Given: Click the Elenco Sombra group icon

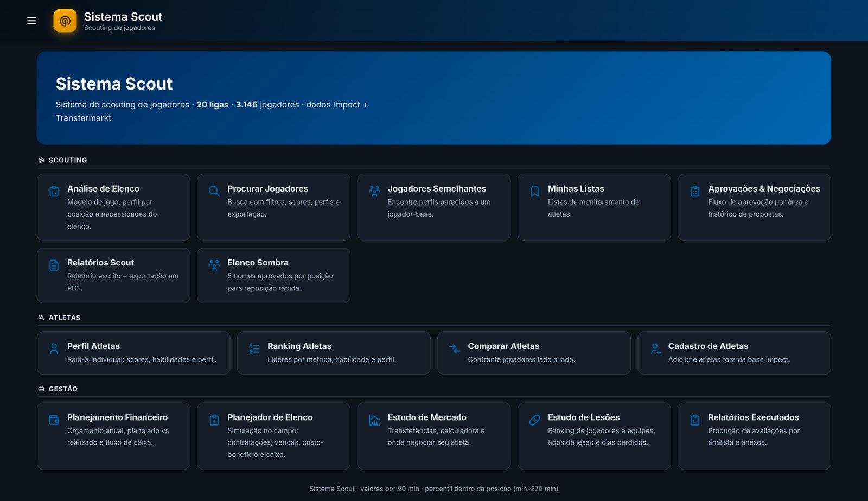Looking at the screenshot, I should [x=214, y=265].
